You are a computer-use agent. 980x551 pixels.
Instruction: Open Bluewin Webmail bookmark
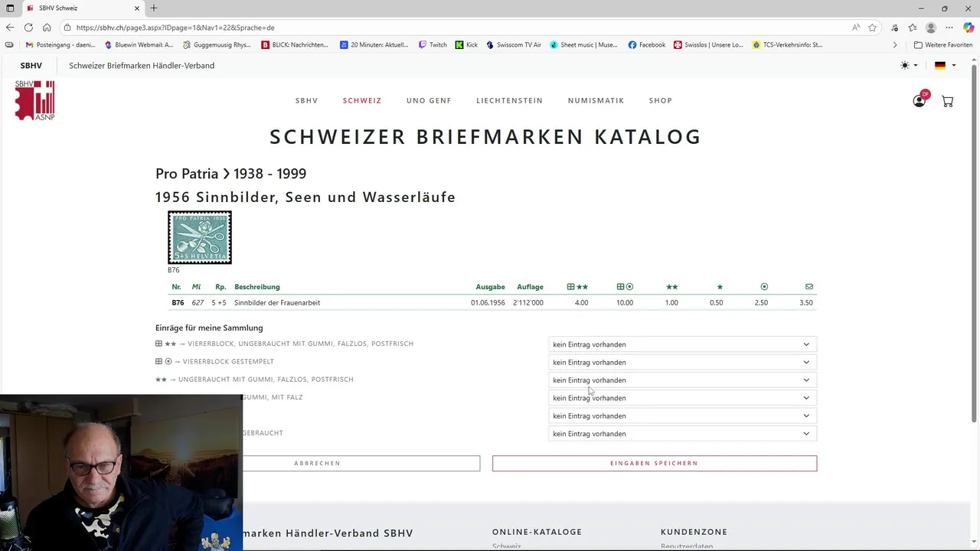tap(139, 45)
